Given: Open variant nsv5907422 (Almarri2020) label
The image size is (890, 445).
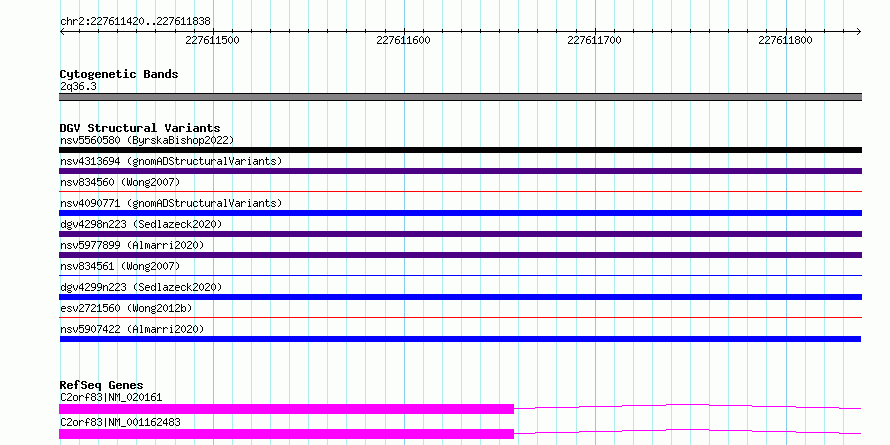Looking at the screenshot, I should (x=132, y=329).
